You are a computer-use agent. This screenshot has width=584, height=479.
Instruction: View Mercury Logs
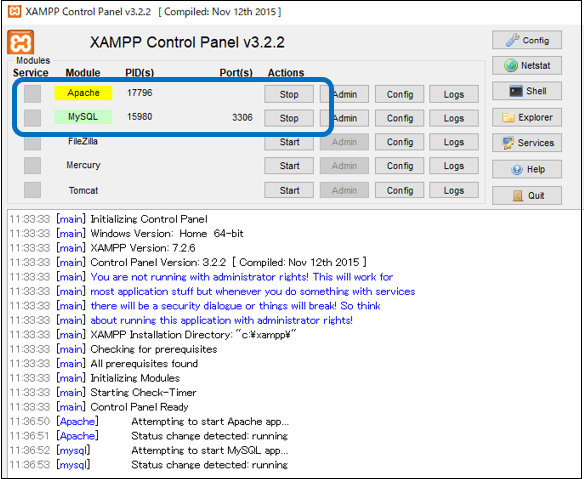tap(454, 166)
